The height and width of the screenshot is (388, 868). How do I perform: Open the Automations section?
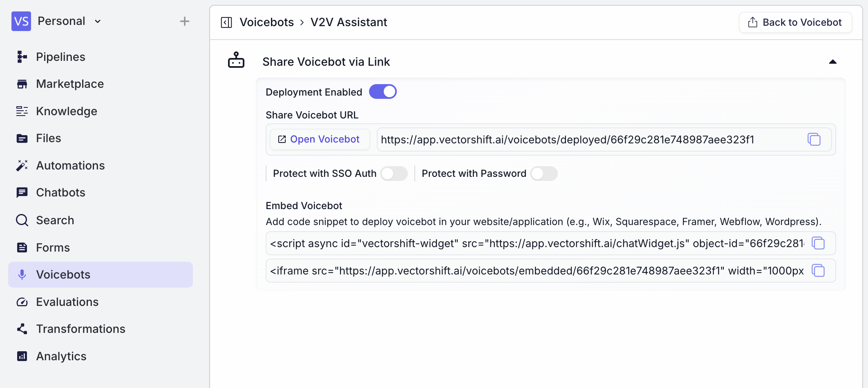tap(70, 165)
